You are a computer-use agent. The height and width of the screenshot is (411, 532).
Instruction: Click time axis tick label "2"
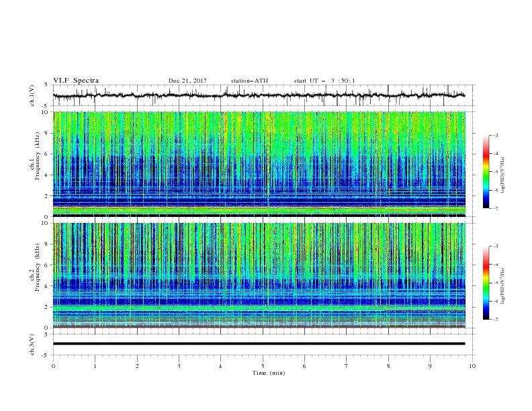(137, 366)
